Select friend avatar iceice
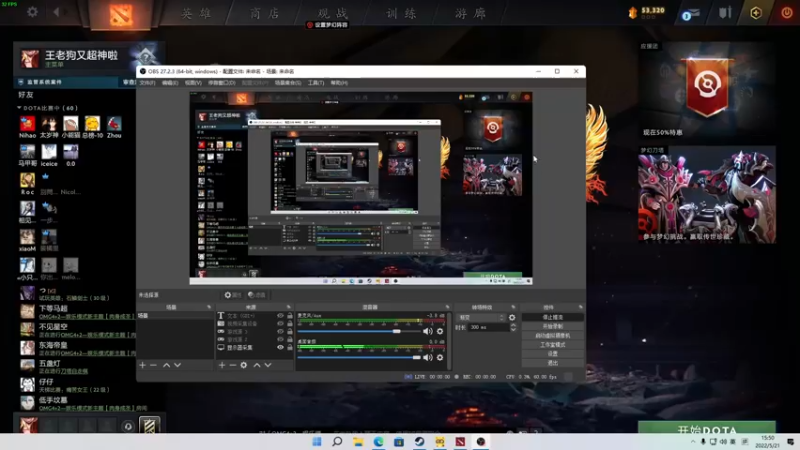Screen dimensions: 800x450 49,152
